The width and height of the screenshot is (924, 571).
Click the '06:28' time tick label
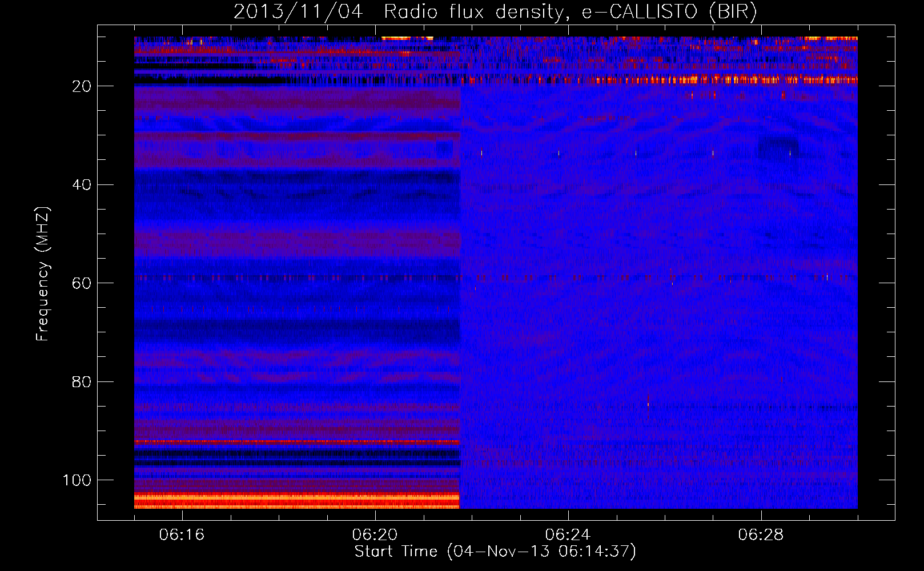761,535
